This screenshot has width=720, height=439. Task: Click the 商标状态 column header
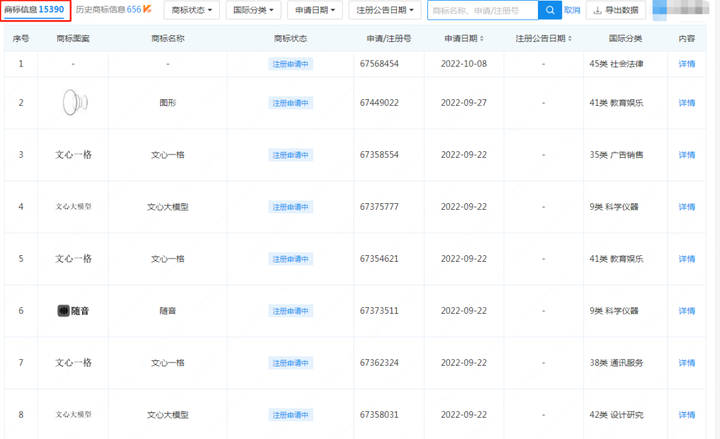(x=291, y=39)
